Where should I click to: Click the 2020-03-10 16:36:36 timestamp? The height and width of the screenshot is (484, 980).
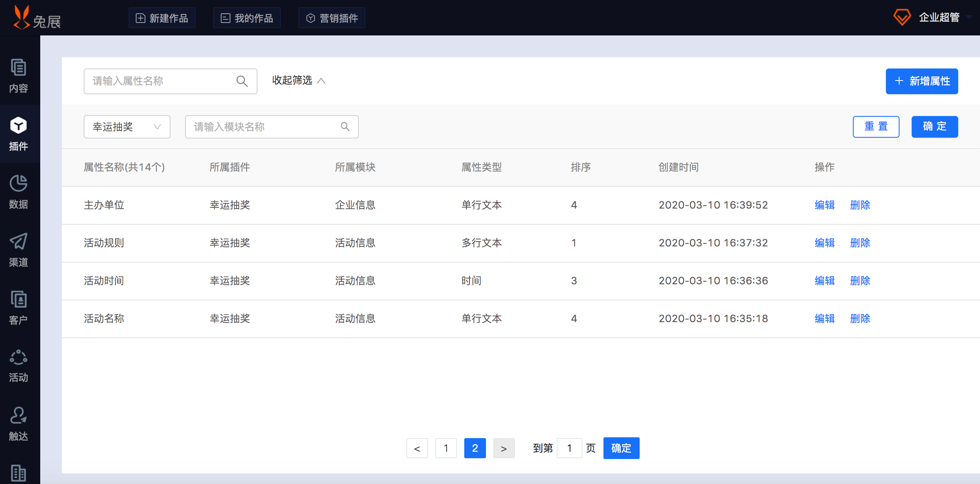click(713, 281)
